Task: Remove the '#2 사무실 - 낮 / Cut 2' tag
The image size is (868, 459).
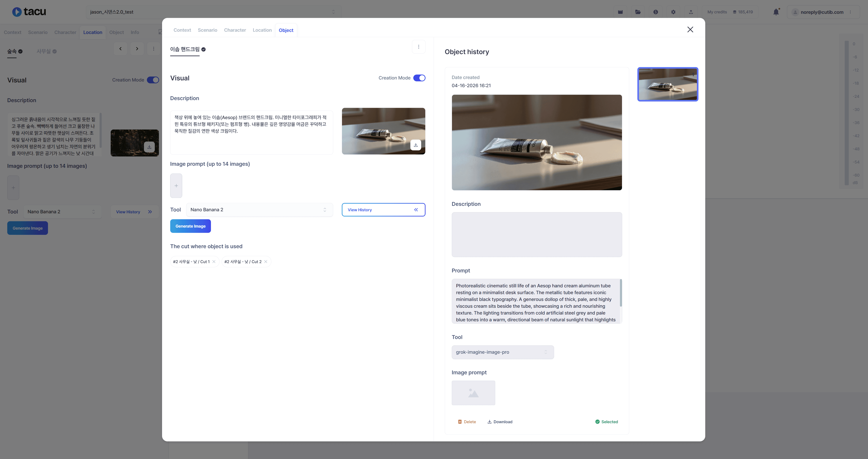Action: [266, 262]
